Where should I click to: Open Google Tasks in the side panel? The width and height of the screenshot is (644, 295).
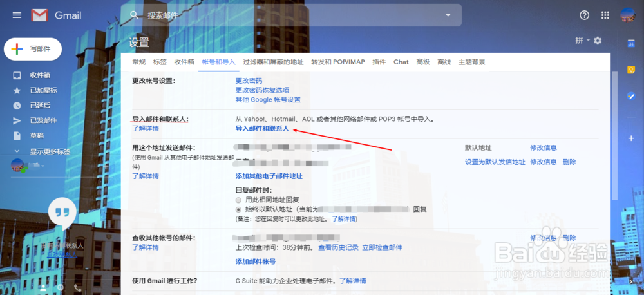[632, 96]
